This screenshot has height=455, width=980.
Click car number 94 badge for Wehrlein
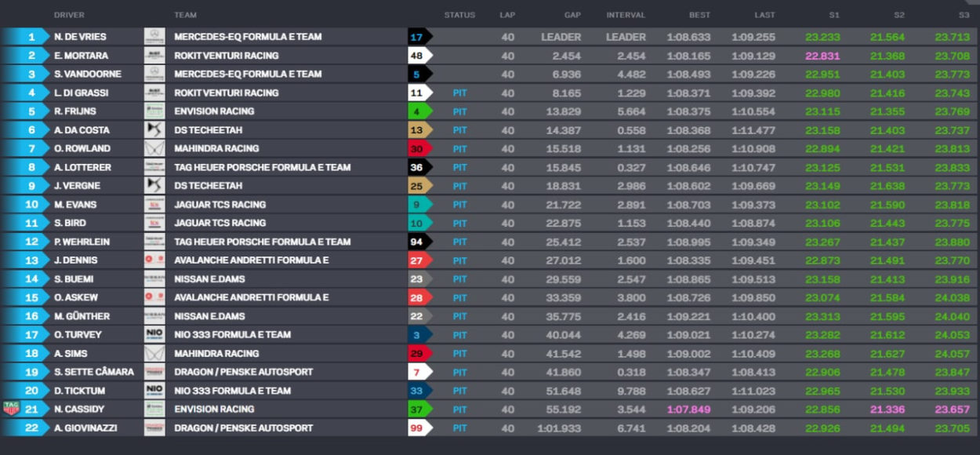418,242
